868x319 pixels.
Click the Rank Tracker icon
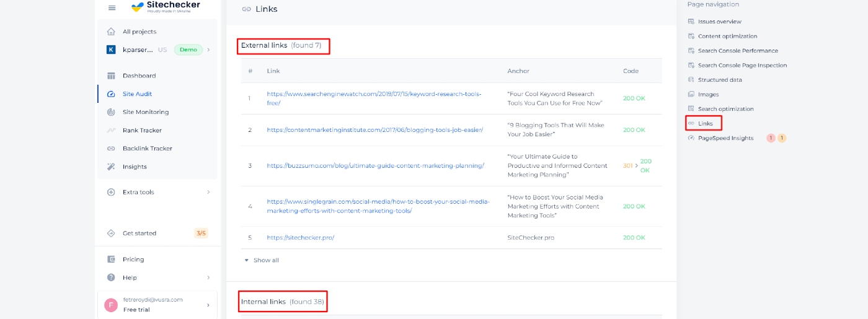pos(111,131)
